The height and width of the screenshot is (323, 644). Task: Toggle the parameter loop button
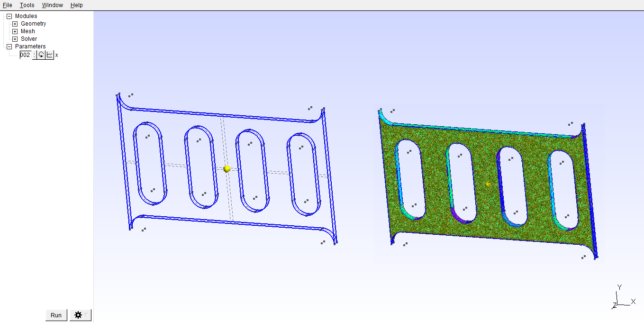pos(41,55)
